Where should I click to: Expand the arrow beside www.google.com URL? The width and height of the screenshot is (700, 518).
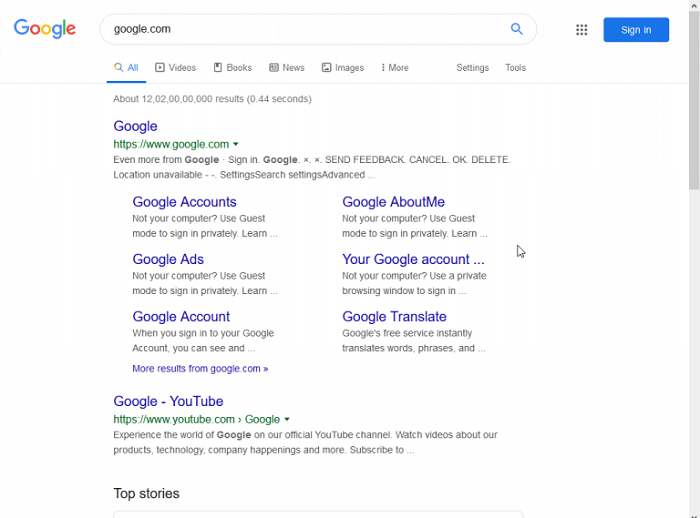click(236, 145)
